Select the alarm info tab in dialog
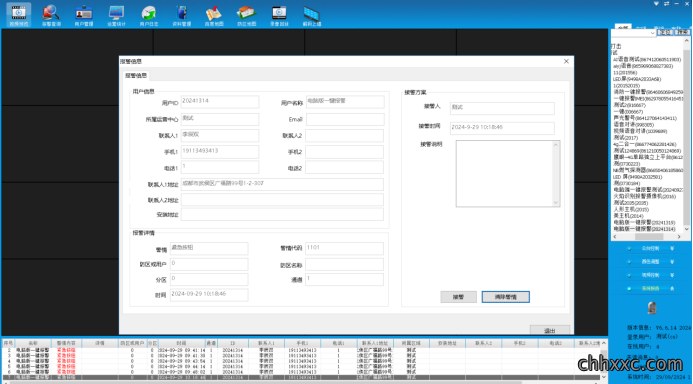The height and width of the screenshot is (384, 693). click(x=136, y=76)
